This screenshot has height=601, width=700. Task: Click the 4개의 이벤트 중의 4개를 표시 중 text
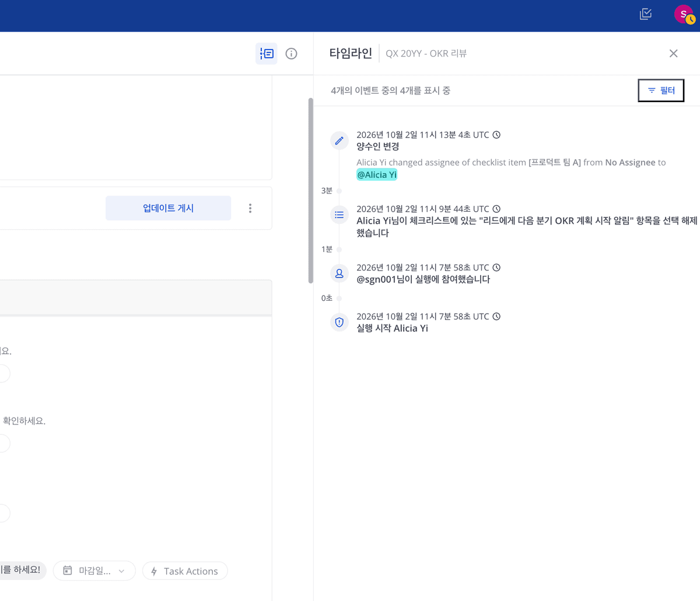click(x=390, y=90)
